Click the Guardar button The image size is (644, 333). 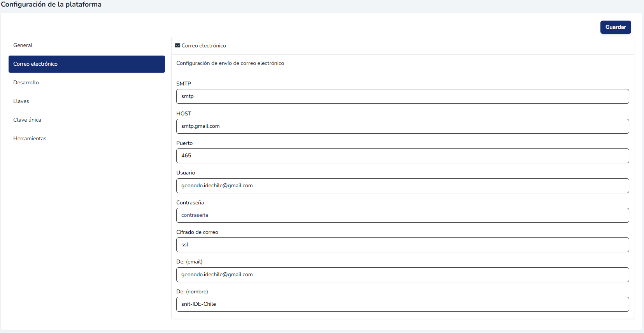616,27
